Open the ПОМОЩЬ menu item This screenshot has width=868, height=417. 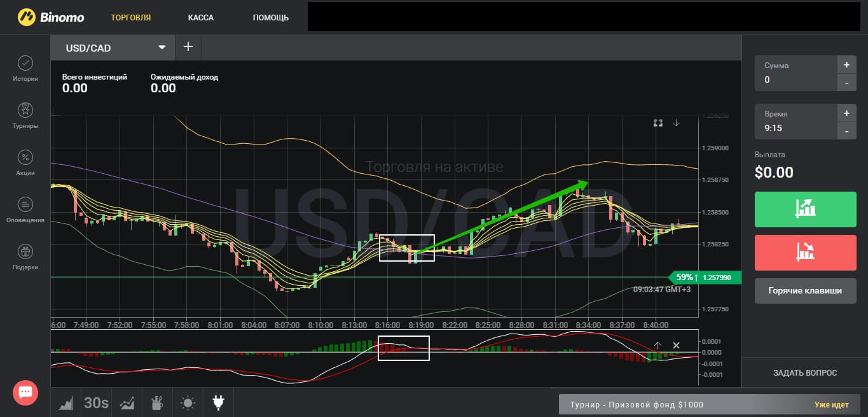[270, 17]
